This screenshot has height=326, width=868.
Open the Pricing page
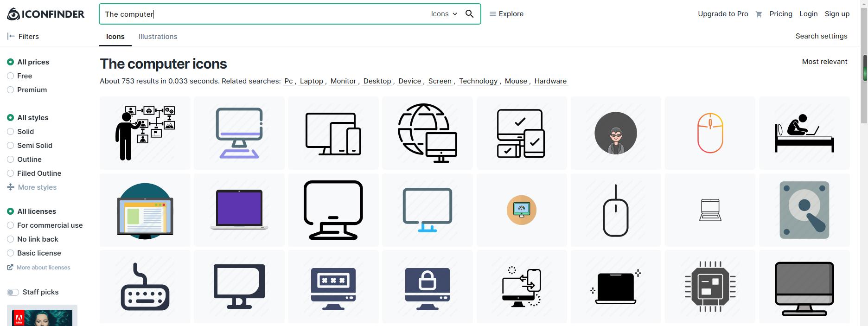[x=781, y=14]
